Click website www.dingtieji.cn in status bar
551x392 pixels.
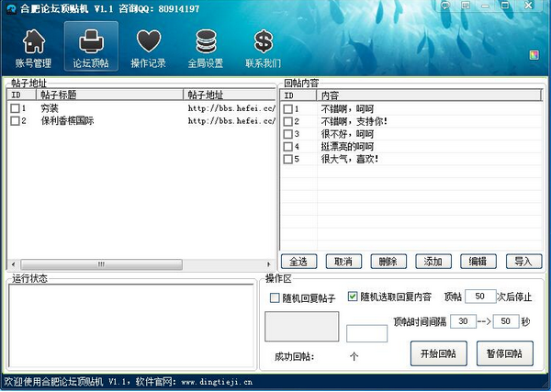[217, 382]
